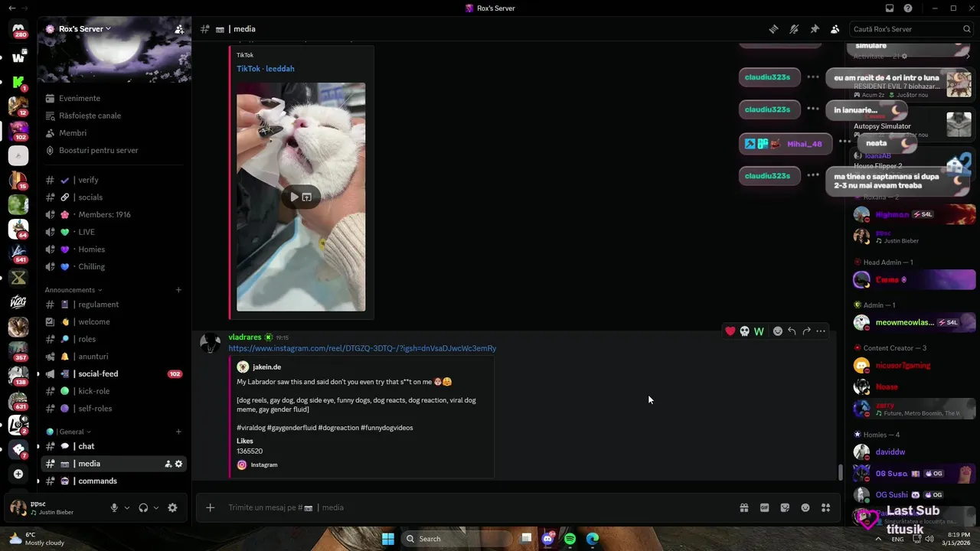The width and height of the screenshot is (980, 551).
Task: Open Inbox icon in title bar
Action: [x=890, y=8]
